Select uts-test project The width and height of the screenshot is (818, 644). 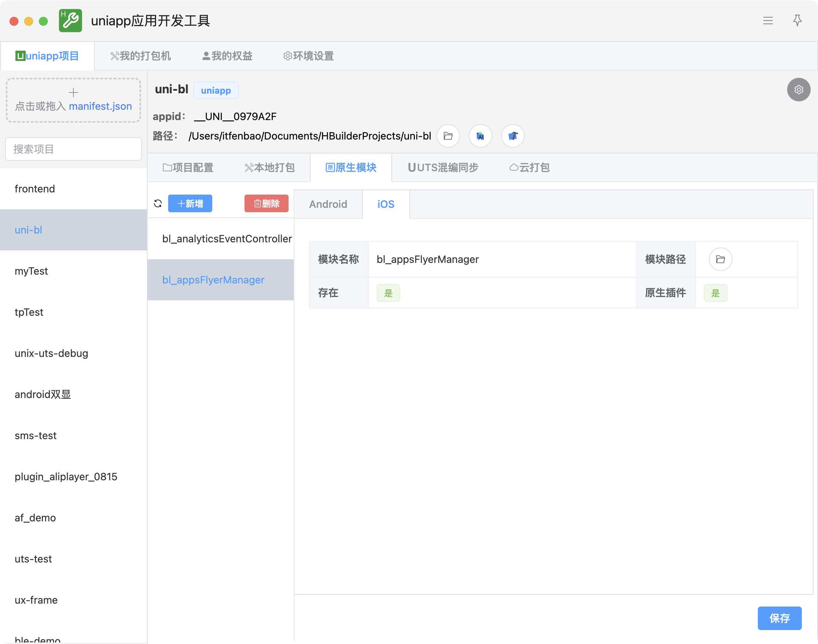click(x=73, y=559)
